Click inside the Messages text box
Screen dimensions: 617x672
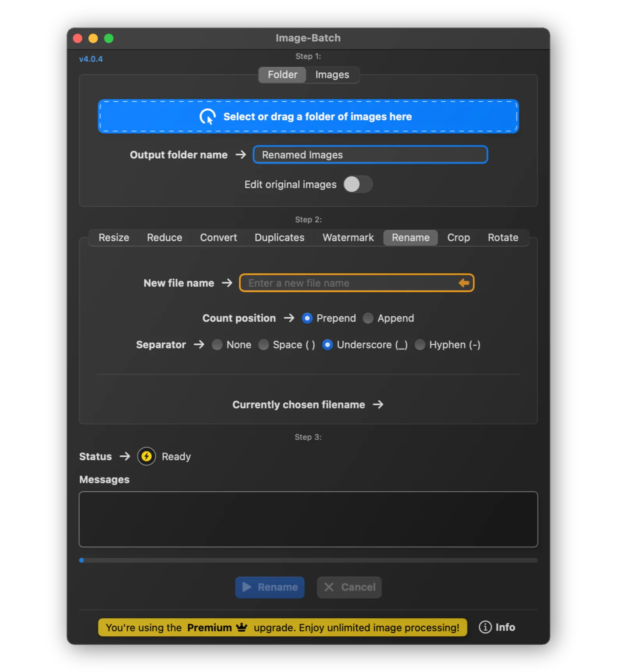click(308, 519)
